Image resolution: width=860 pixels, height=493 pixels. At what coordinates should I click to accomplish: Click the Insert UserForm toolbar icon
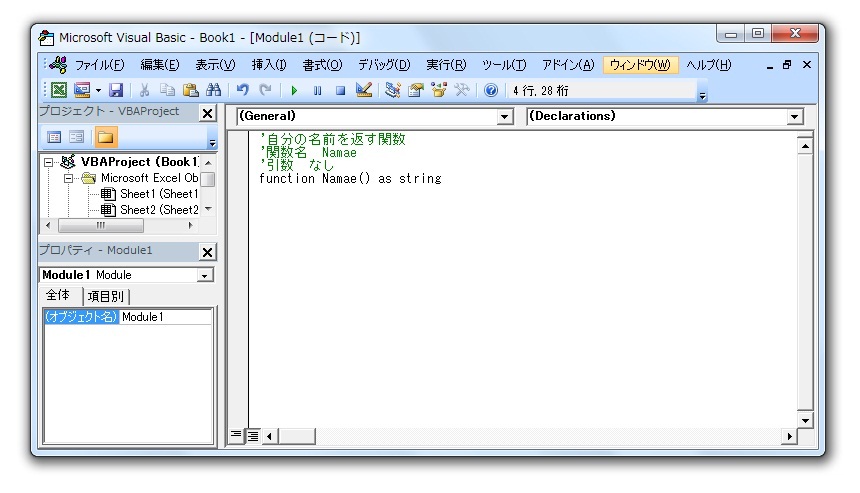(82, 90)
